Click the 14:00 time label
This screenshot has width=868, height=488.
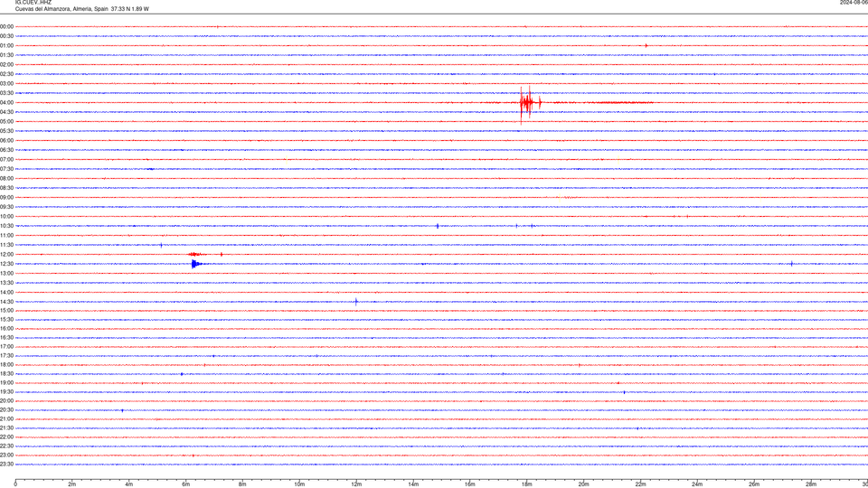(x=6, y=292)
